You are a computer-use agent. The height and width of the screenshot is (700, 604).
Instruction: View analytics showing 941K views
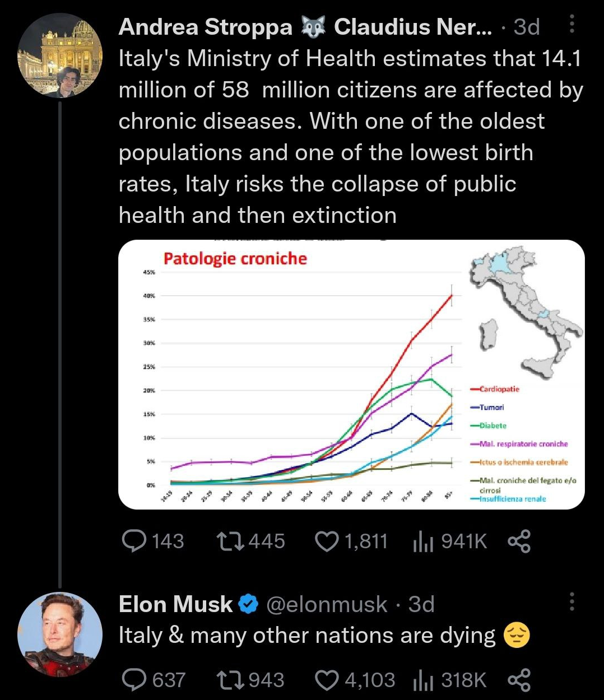tap(450, 542)
